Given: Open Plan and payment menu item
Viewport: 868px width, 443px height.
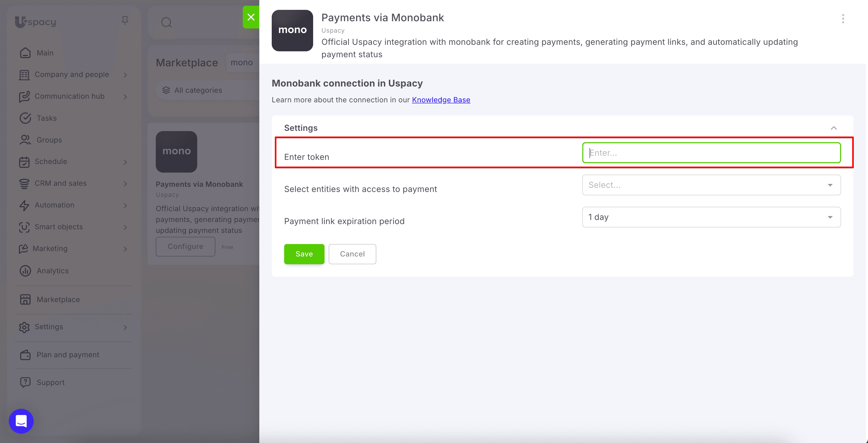Looking at the screenshot, I should [x=68, y=355].
